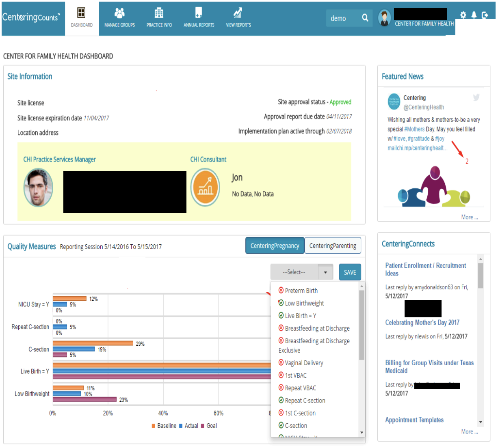Click Low Birthweight 23% goal bar
Screen dimensions: 498x448
[84, 399]
